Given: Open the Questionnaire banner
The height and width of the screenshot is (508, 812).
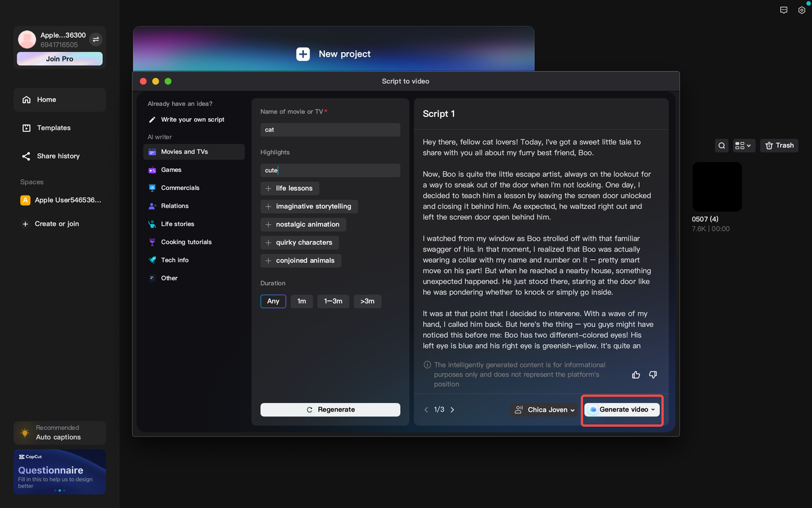Looking at the screenshot, I should click(x=60, y=472).
